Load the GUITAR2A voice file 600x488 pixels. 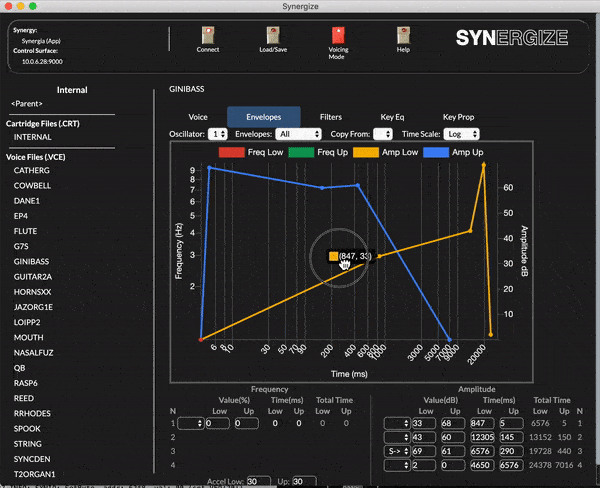click(x=33, y=277)
